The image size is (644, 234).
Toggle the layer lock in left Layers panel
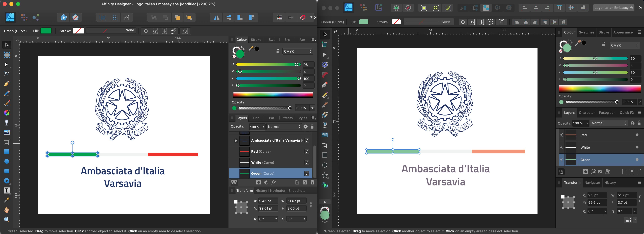click(x=312, y=127)
